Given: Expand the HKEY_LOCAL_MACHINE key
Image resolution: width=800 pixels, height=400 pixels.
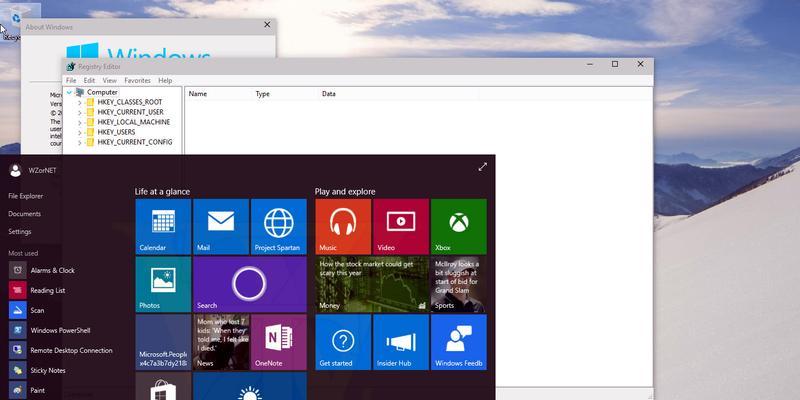Looking at the screenshot, I should pyautogui.click(x=80, y=122).
